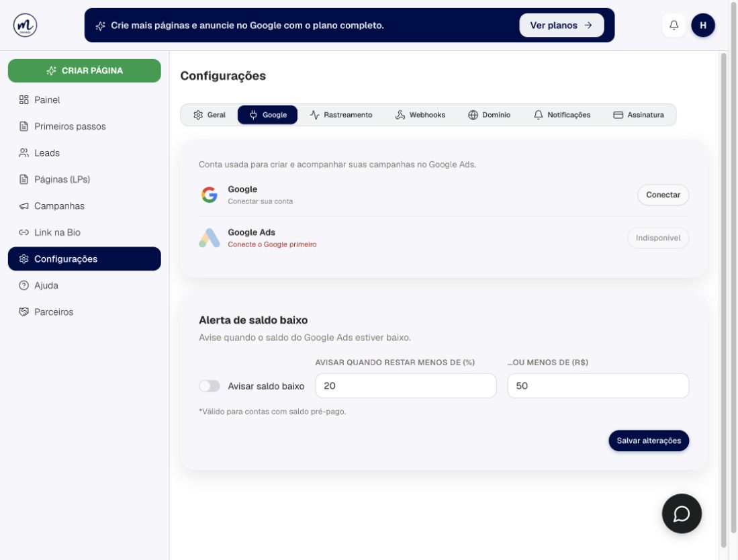Click the 'Alerta de saldo baixo' heading
The image size is (738, 560).
click(253, 320)
